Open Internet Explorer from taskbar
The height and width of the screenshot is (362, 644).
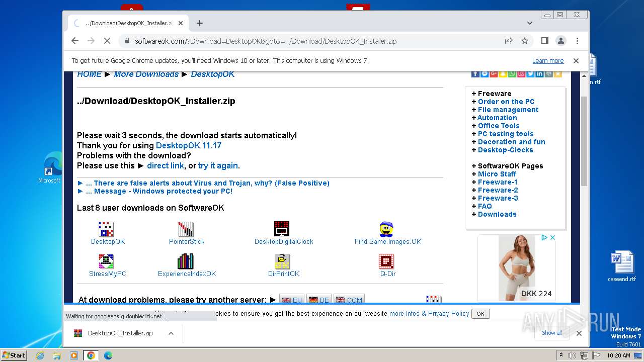point(40,355)
